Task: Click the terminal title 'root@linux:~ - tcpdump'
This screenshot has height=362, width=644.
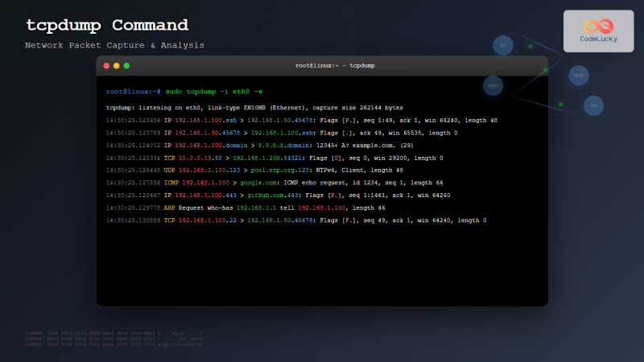Action: 335,65
